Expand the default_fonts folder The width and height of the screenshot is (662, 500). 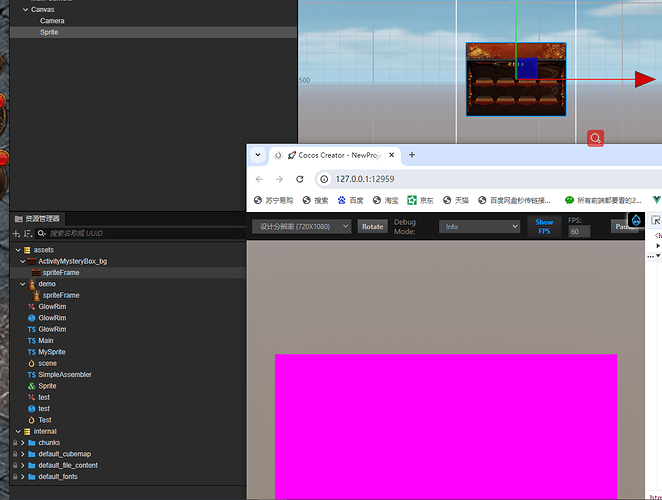click(x=22, y=477)
